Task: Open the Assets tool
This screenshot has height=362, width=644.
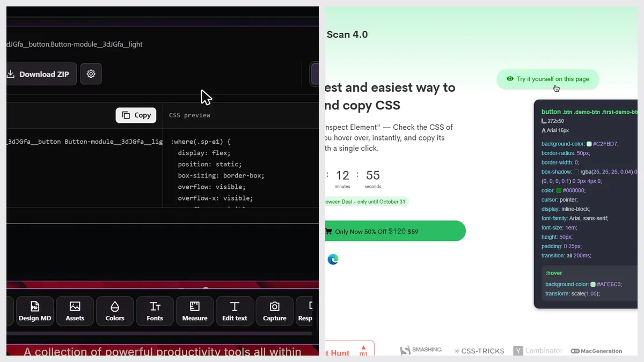Action: [75, 311]
